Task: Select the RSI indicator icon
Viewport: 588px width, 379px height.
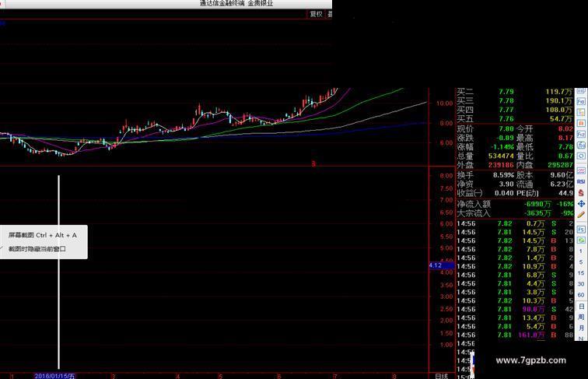Action: pyautogui.click(x=581, y=181)
